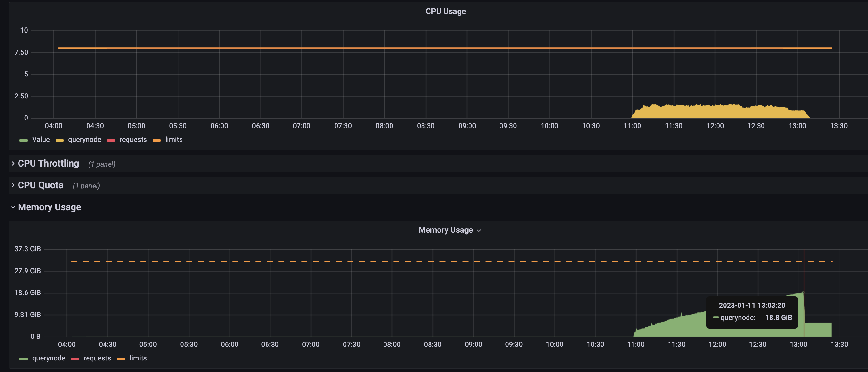Collapse the Memory Usage section
This screenshot has height=372, width=868.
[50, 207]
